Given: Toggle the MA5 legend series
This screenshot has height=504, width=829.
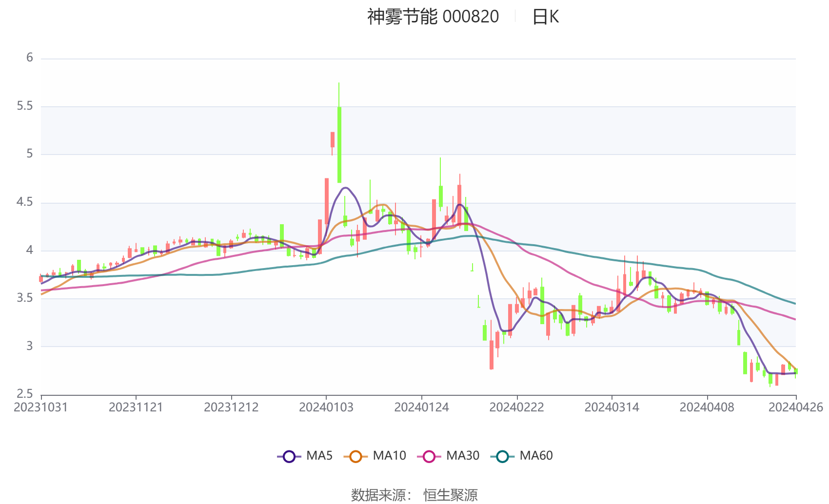Looking at the screenshot, I should (x=305, y=456).
